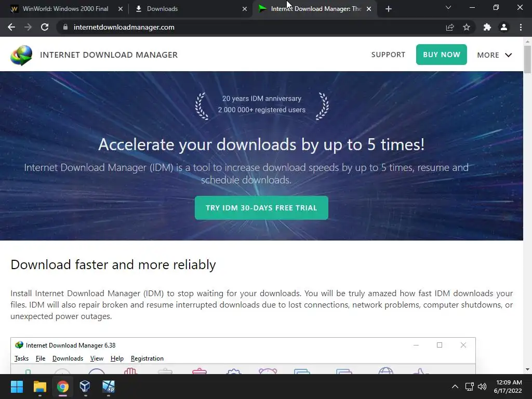This screenshot has height=399, width=532.
Task: Open Registration menu in IDM screenshot
Action: pyautogui.click(x=147, y=358)
